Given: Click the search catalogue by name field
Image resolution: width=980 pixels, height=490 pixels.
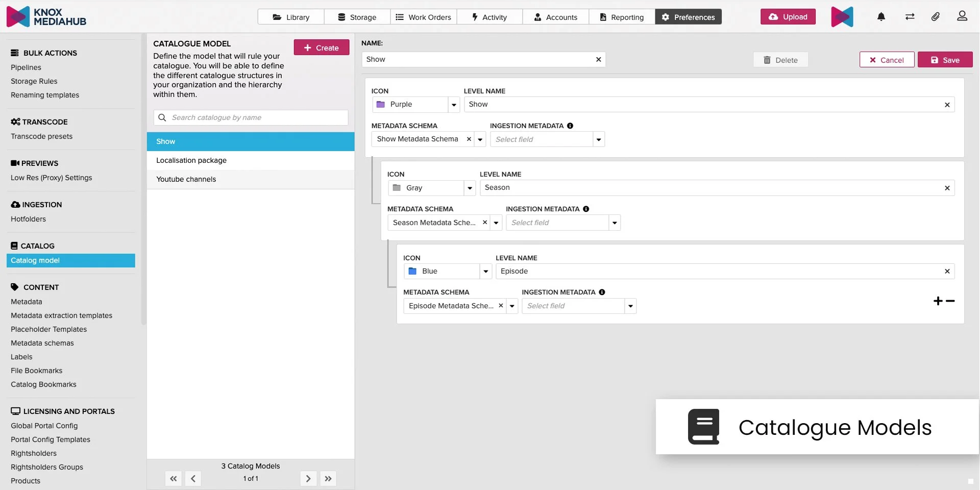Looking at the screenshot, I should click(x=250, y=117).
